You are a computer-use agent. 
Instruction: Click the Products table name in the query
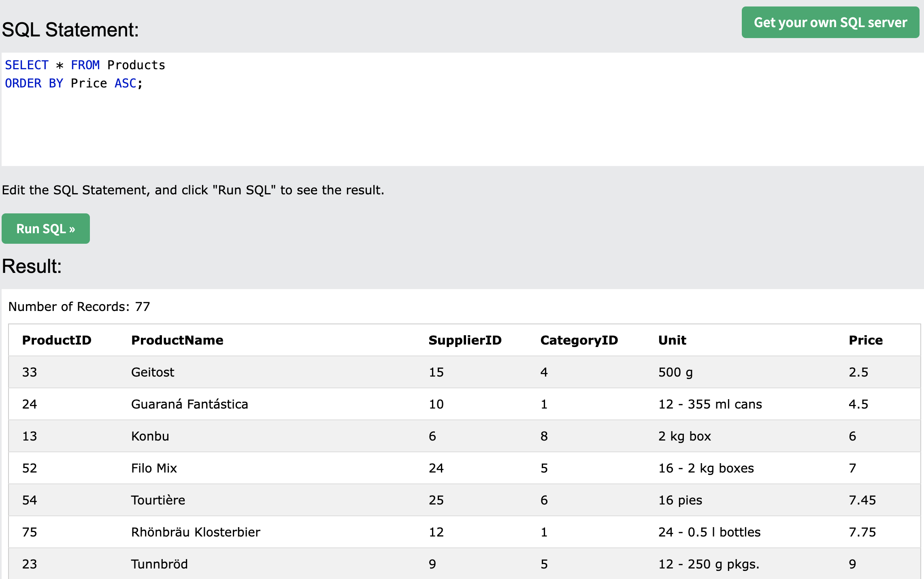(x=136, y=65)
